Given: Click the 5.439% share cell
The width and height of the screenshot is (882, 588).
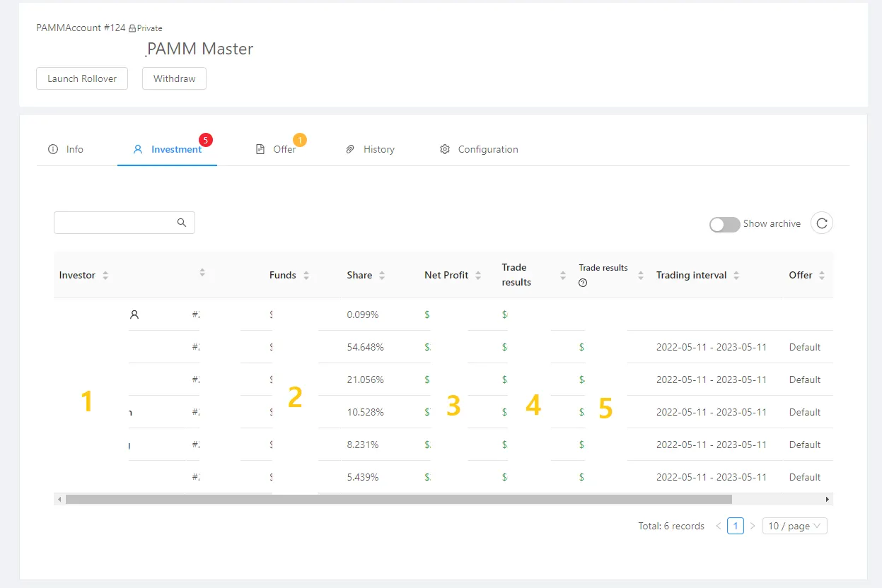Looking at the screenshot, I should pyautogui.click(x=363, y=477).
